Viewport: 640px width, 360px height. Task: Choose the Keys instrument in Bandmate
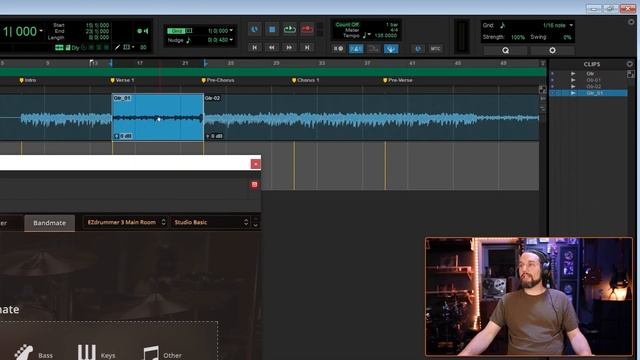click(96, 353)
